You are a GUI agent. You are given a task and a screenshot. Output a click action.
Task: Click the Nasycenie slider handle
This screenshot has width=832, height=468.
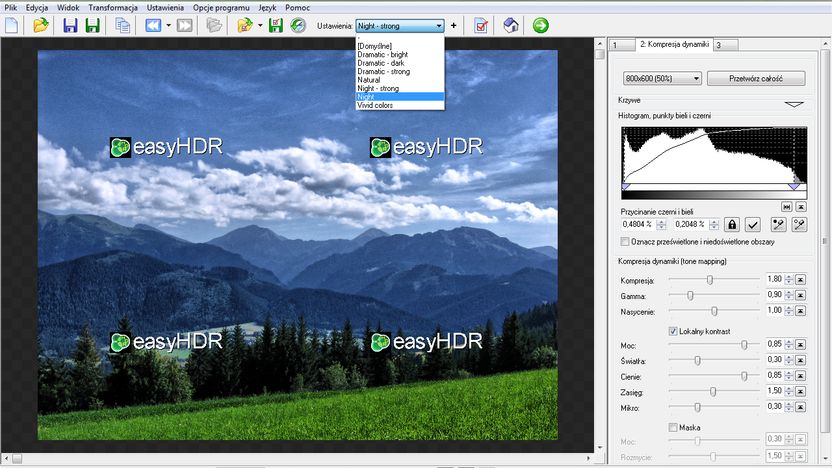(714, 311)
